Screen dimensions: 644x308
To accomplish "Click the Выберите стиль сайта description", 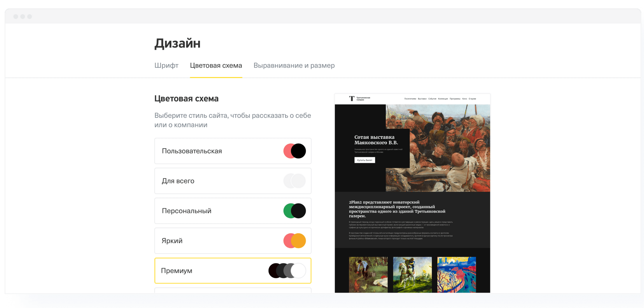I will point(232,120).
